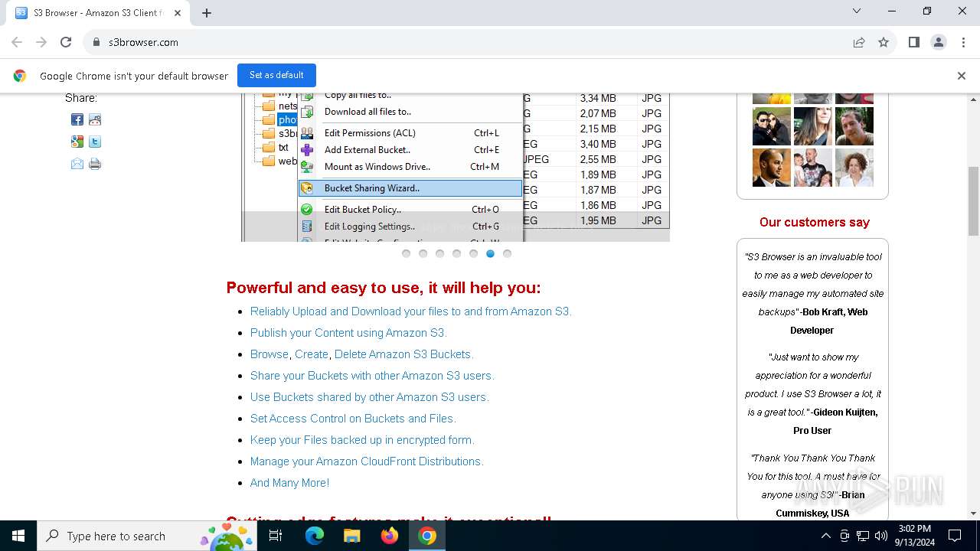
Task: Click the active blue slideshow dot
Action: 490,253
